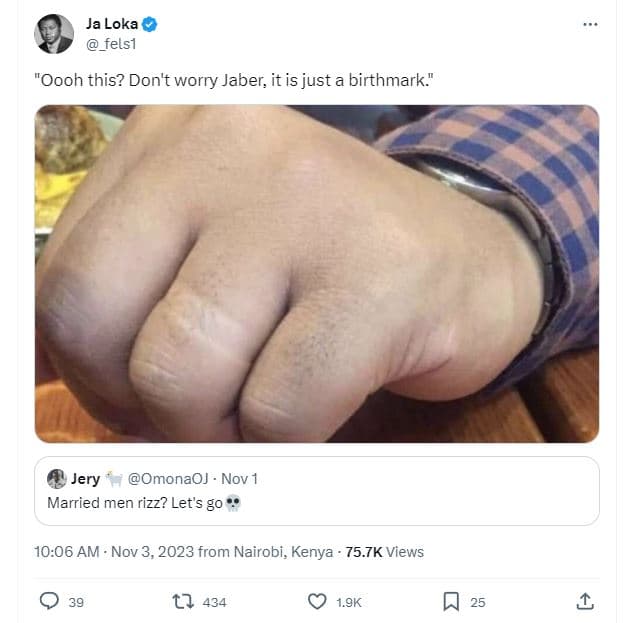The image size is (624, 623).
Task: Click the reply speech bubble icon
Action: click(47, 601)
